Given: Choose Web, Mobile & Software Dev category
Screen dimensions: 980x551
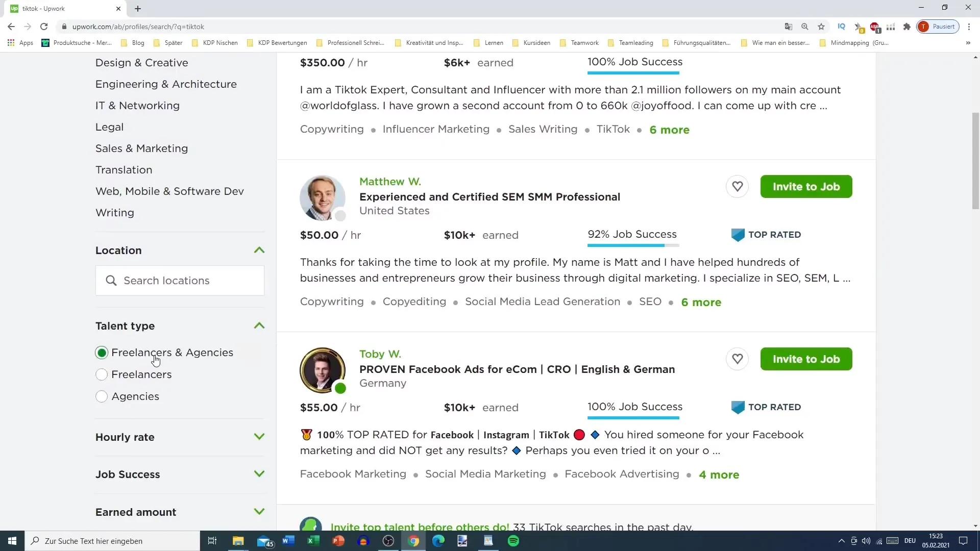Looking at the screenshot, I should [x=169, y=191].
